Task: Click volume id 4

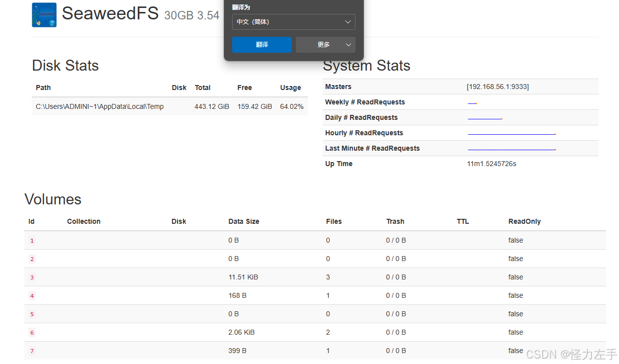Action: (32, 296)
